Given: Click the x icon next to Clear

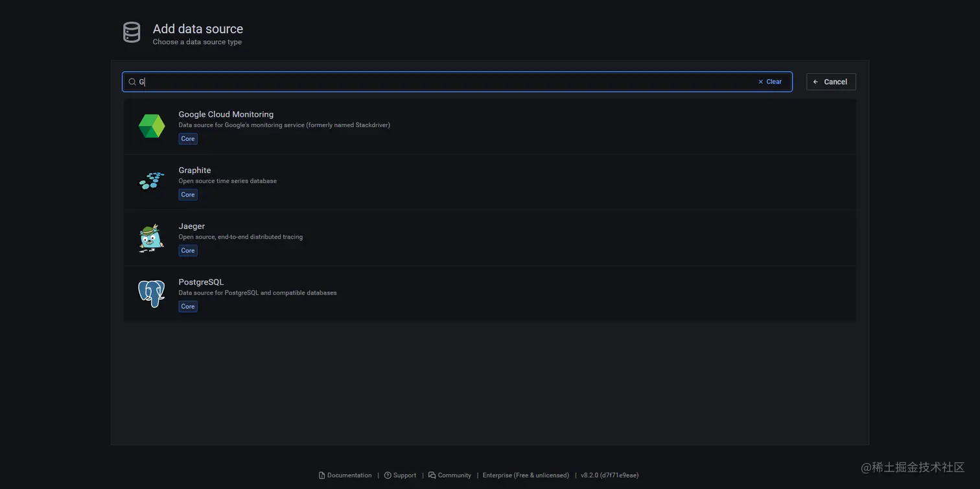Looking at the screenshot, I should [761, 82].
